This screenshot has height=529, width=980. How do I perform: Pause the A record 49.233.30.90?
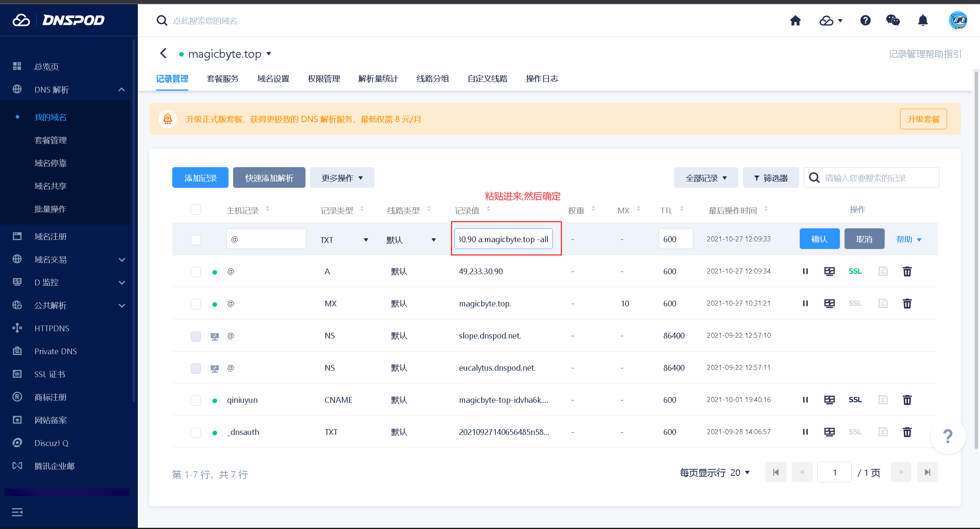pos(805,271)
